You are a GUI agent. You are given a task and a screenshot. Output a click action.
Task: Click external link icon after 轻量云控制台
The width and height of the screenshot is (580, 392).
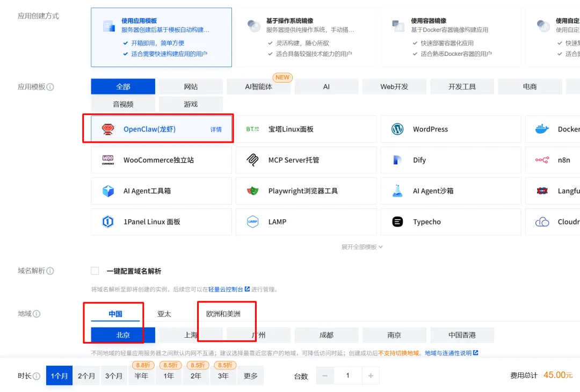pos(247,289)
